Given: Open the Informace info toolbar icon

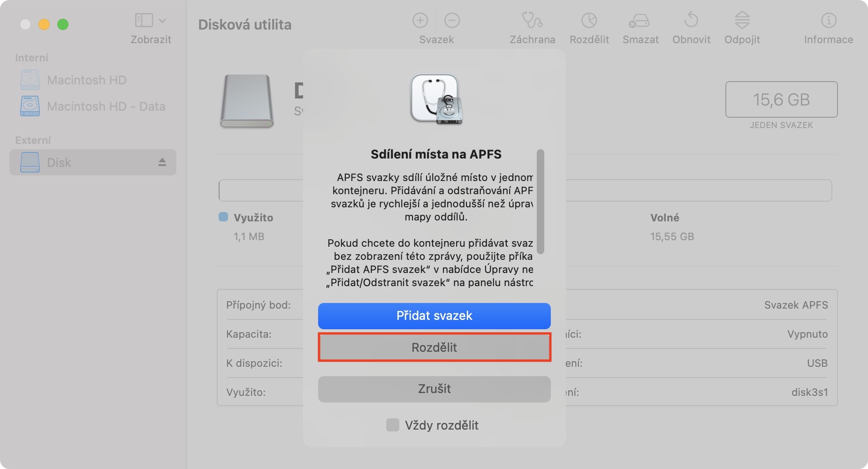Looking at the screenshot, I should tap(828, 21).
